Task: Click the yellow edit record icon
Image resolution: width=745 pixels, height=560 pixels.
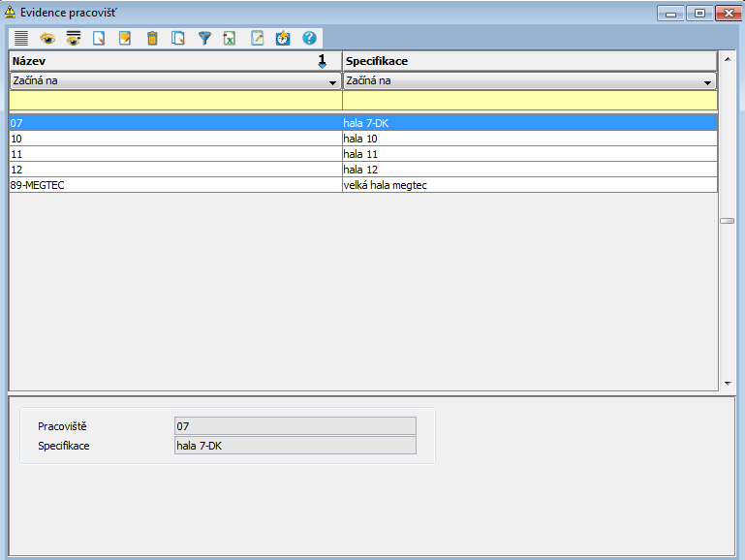Action: 125,39
